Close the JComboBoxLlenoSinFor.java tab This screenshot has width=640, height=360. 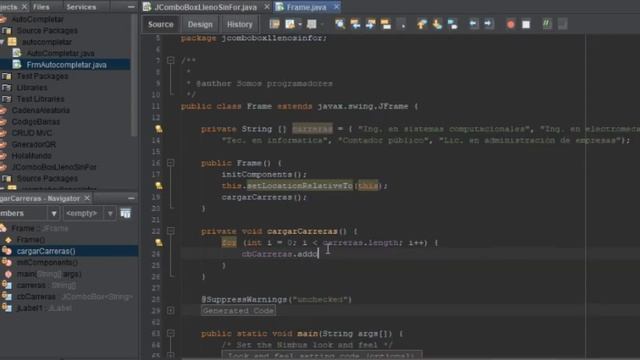[x=267, y=7]
